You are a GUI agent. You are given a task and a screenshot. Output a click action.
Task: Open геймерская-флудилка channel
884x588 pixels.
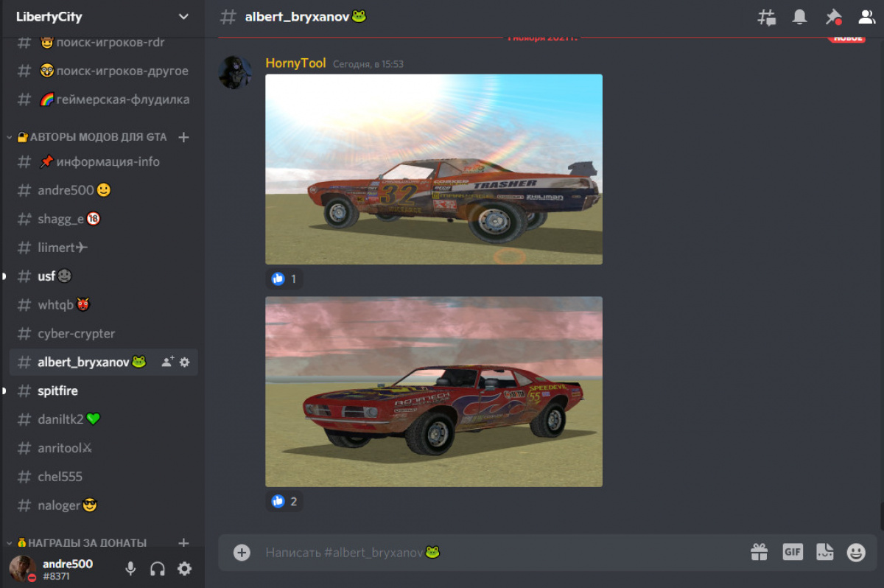[x=103, y=99]
